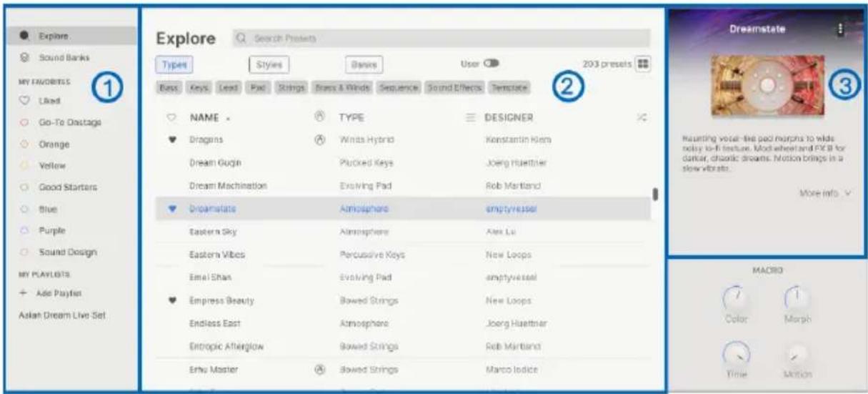
Task: Click the shuffle icon in list header
Action: tap(641, 117)
